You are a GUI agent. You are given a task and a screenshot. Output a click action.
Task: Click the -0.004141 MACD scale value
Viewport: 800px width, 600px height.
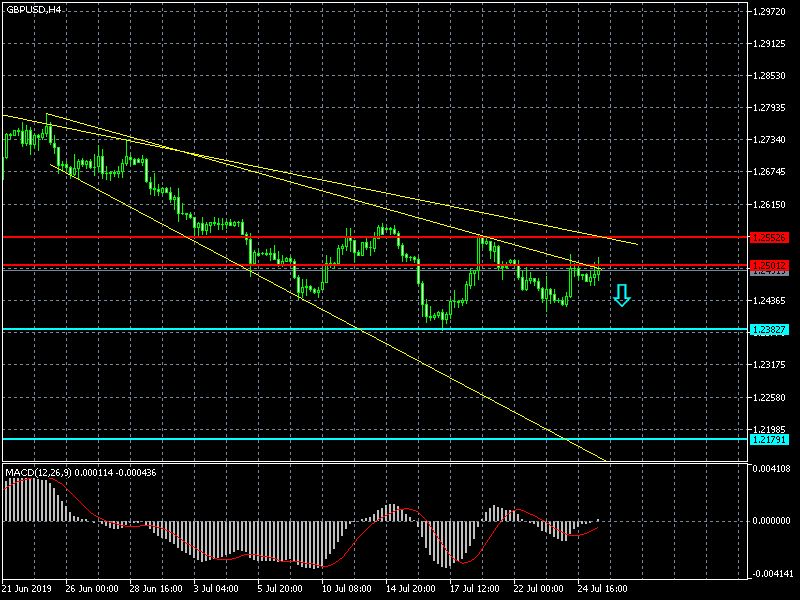point(771,573)
